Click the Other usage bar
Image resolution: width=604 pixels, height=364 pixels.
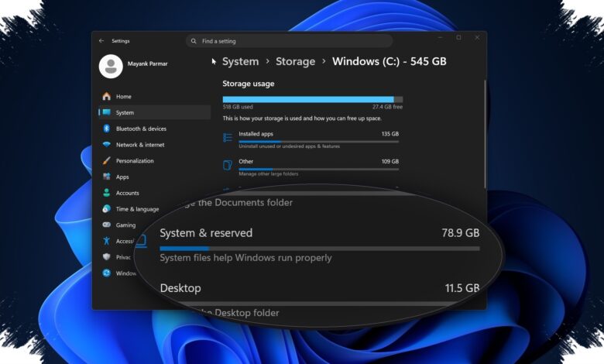point(318,169)
